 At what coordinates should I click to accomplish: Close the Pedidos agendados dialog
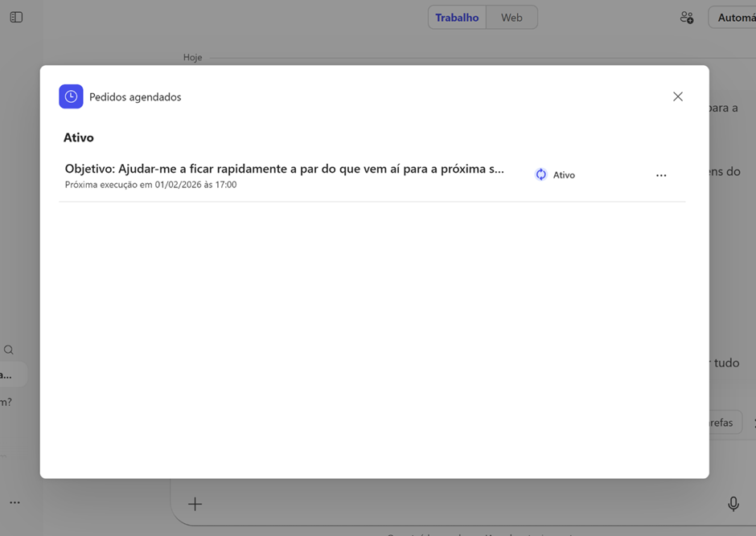tap(678, 96)
